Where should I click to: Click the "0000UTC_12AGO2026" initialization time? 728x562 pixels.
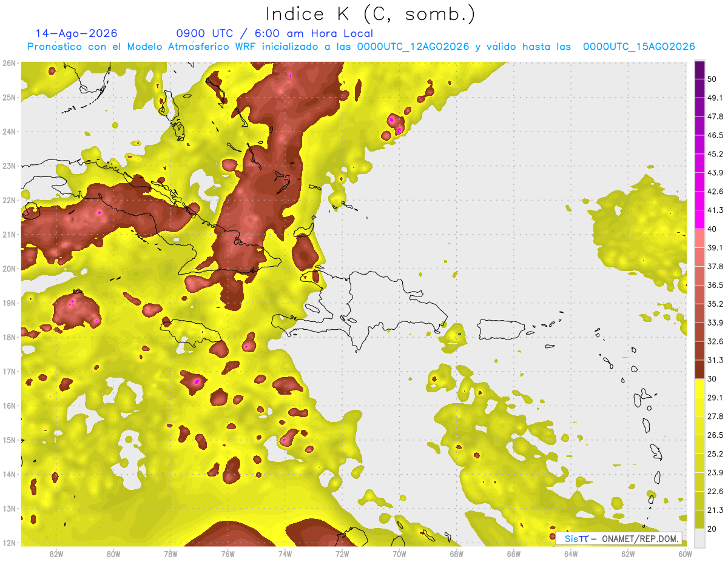pyautogui.click(x=413, y=47)
